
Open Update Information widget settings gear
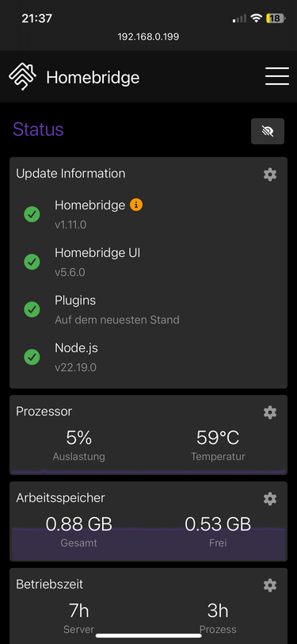point(269,174)
